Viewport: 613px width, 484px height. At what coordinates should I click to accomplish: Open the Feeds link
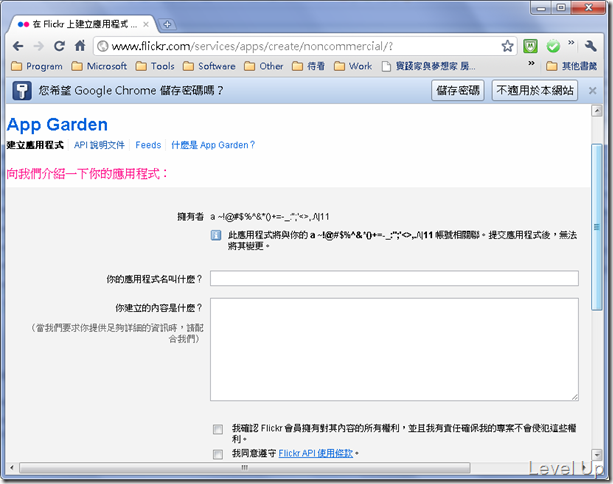coord(148,145)
